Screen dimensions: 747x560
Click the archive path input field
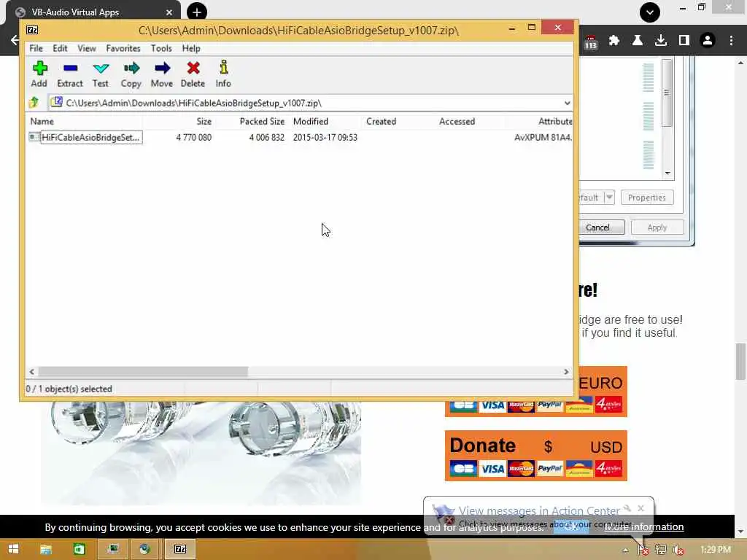click(x=305, y=103)
